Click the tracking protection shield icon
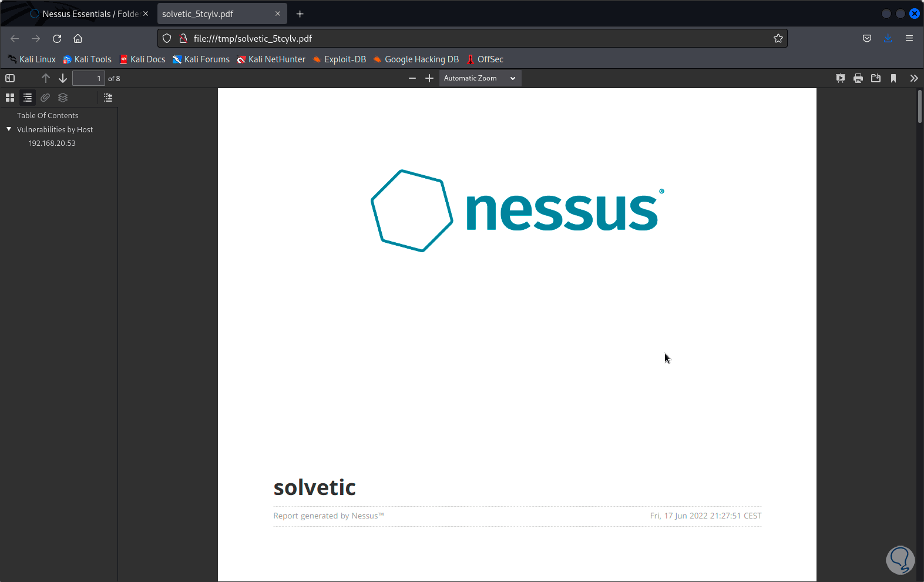 167,39
